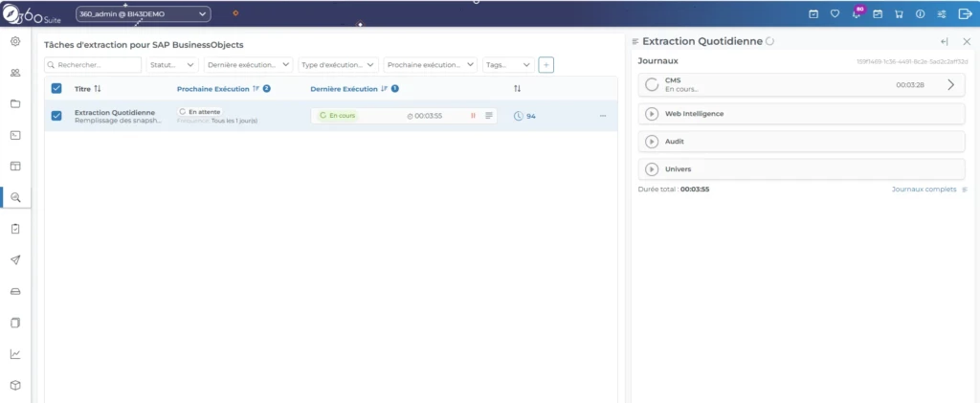Expand the CMS log entry chevron
The height and width of the screenshot is (403, 980).
[x=950, y=85]
